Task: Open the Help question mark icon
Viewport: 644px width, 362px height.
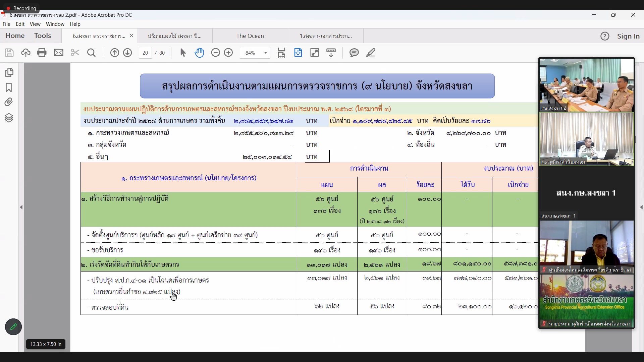Action: 605,36
